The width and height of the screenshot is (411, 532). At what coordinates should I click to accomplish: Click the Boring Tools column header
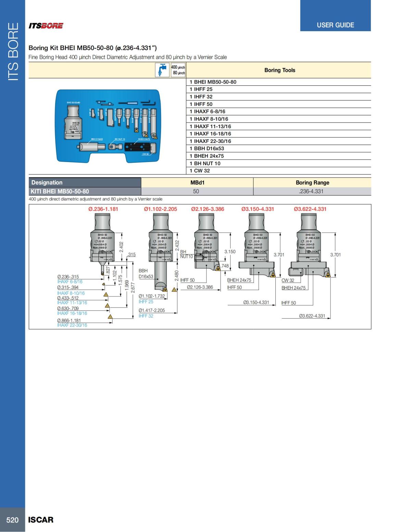(279, 70)
